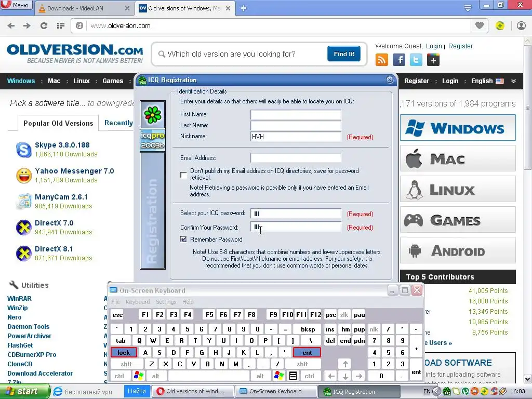
Task: Click page vertical scrollbar down arrow
Action: coord(528,379)
